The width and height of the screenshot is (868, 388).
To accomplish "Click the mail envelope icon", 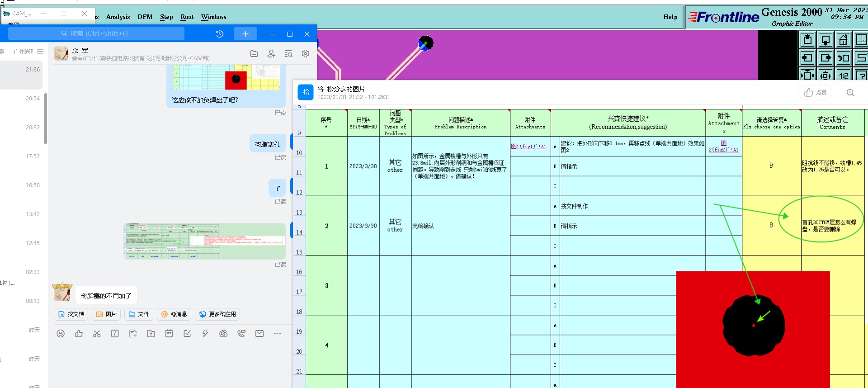I will click(259, 334).
